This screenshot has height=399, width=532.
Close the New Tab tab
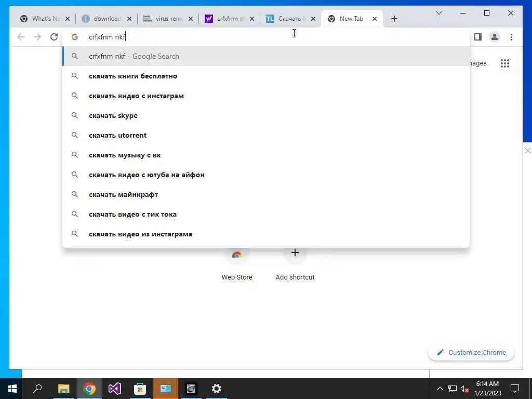375,19
